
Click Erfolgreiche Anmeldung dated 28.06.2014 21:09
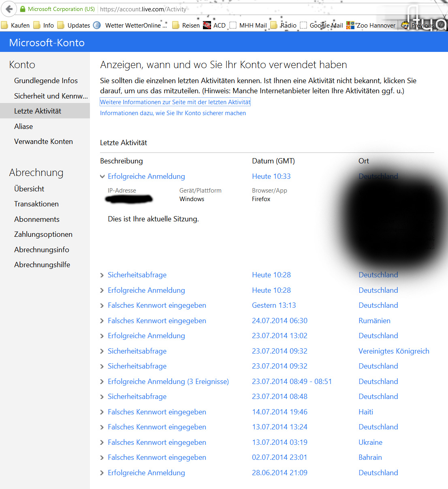(146, 473)
